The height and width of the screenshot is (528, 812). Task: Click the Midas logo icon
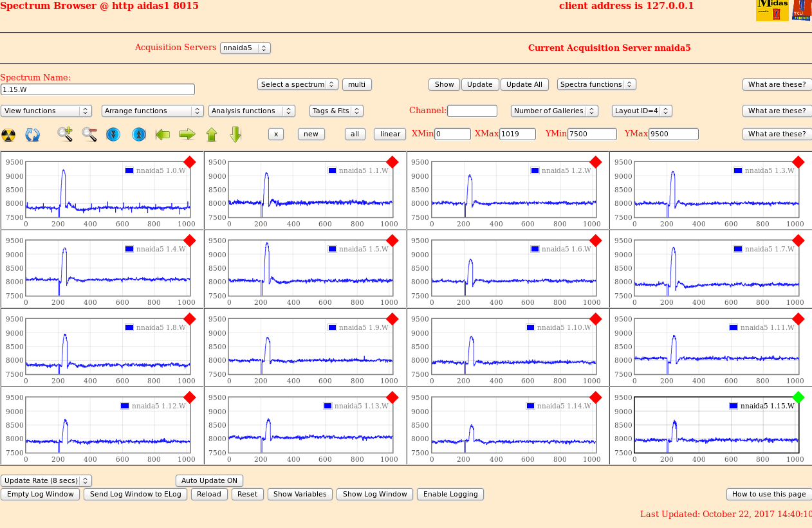772,10
